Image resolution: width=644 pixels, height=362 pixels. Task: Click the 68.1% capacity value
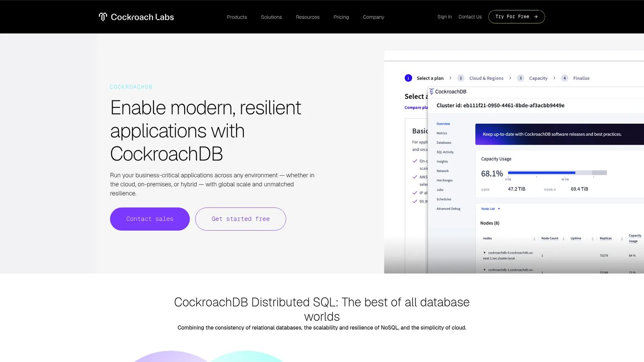point(492,174)
